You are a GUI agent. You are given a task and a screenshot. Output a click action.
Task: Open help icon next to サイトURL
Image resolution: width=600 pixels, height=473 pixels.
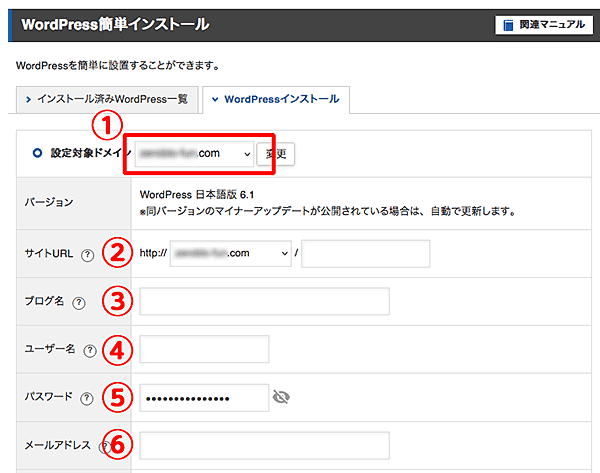coord(87,255)
